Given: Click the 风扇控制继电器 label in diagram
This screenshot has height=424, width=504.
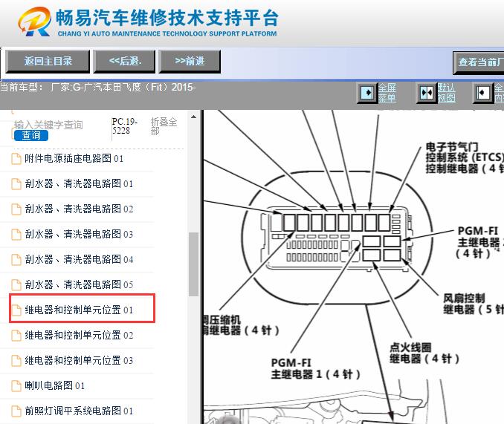Looking at the screenshot, I should click(x=473, y=303).
